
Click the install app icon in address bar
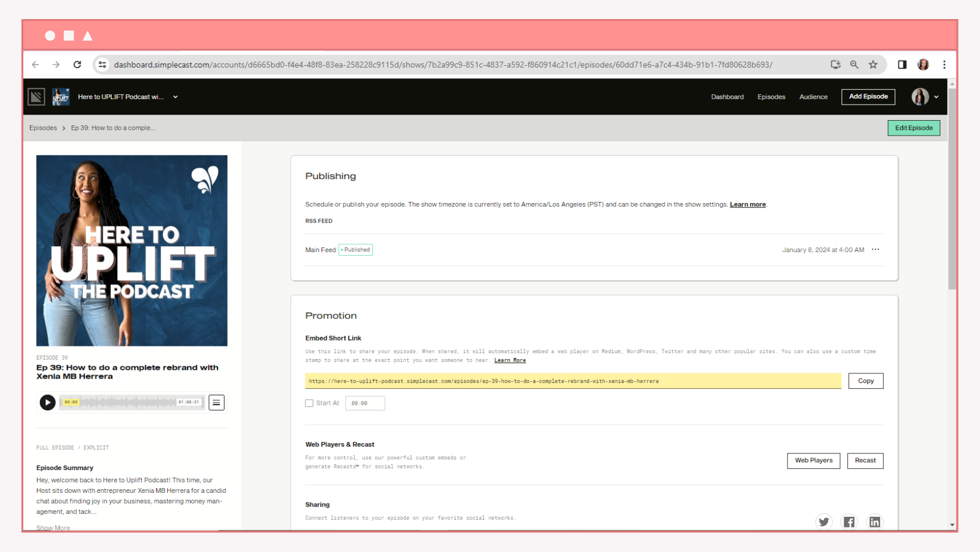coord(835,65)
